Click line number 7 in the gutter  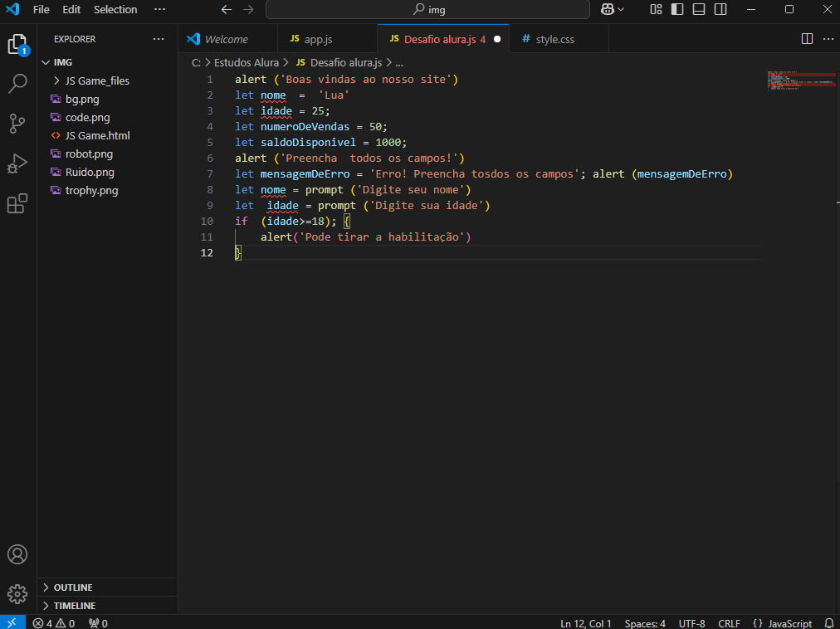click(x=210, y=173)
